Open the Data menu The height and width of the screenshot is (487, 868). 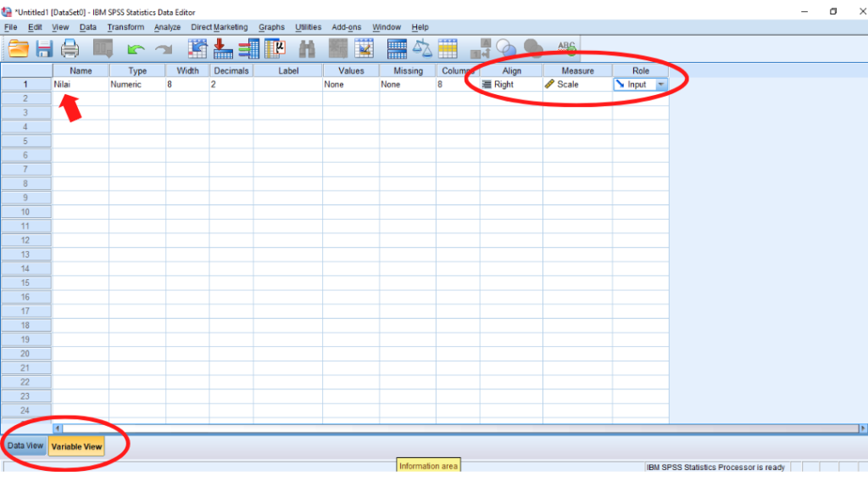88,27
